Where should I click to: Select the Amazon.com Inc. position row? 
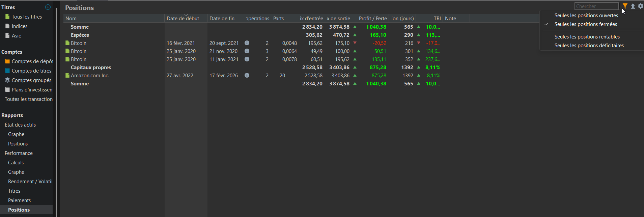[x=90, y=76]
